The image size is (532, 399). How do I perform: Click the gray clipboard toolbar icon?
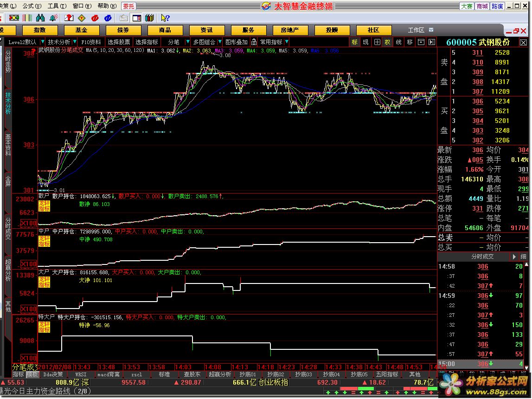(x=124, y=18)
